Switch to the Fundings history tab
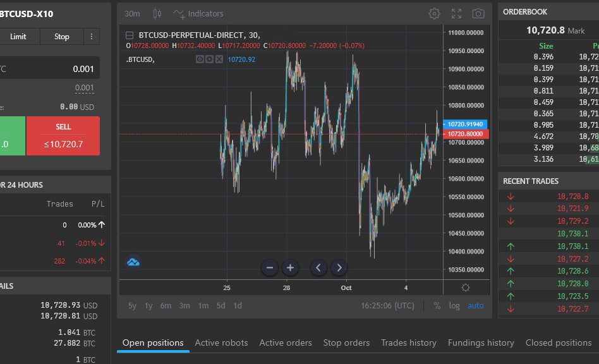Screen dimensions: 599x364 pos(481,343)
